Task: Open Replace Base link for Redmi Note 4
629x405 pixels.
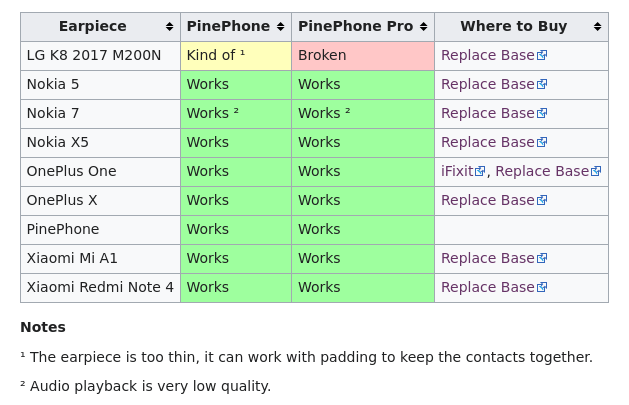Action: 487,288
